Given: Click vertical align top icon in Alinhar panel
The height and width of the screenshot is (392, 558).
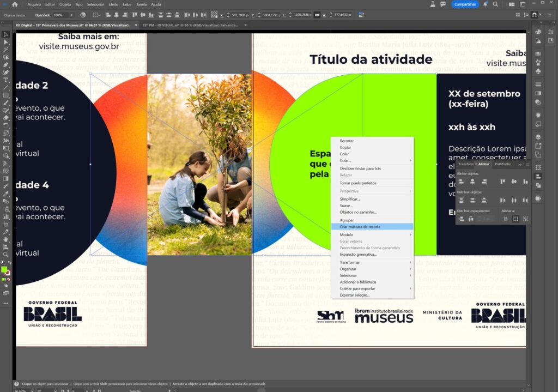Looking at the screenshot, I should tap(502, 181).
